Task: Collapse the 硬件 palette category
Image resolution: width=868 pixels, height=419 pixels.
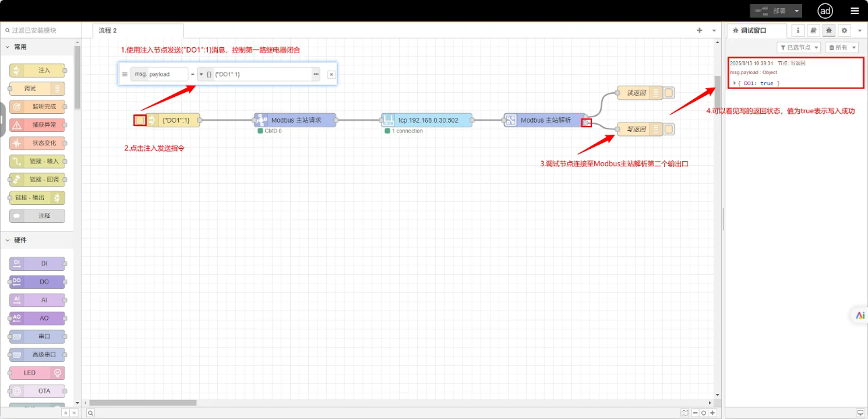Action: 8,240
